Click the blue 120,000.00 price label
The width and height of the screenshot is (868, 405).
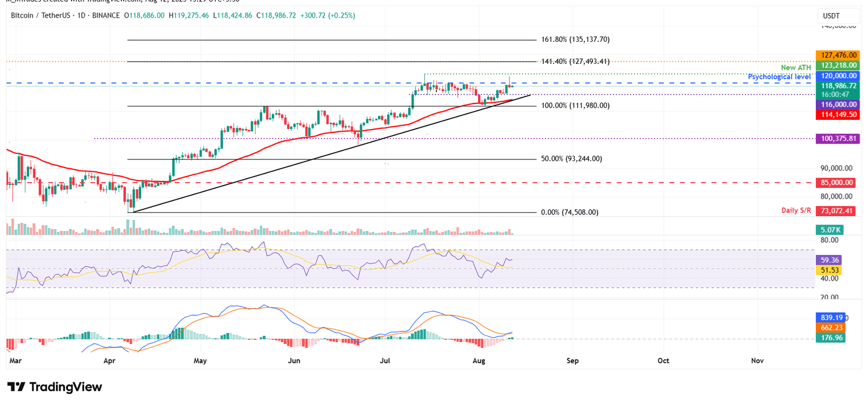[837, 75]
